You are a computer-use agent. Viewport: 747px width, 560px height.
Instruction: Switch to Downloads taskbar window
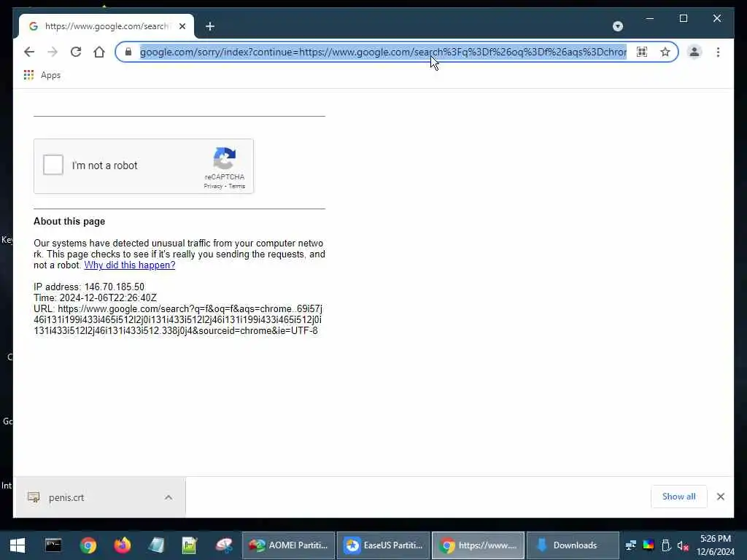[x=573, y=545]
